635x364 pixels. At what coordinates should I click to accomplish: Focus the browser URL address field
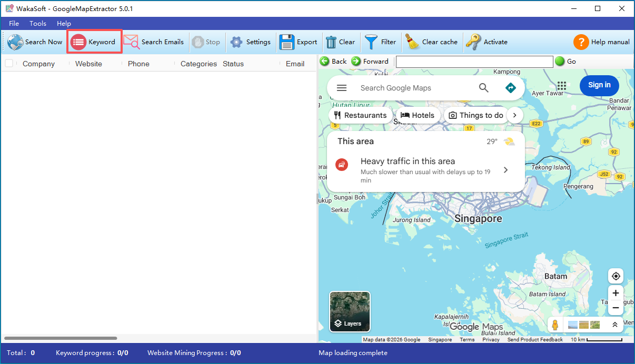click(x=474, y=62)
